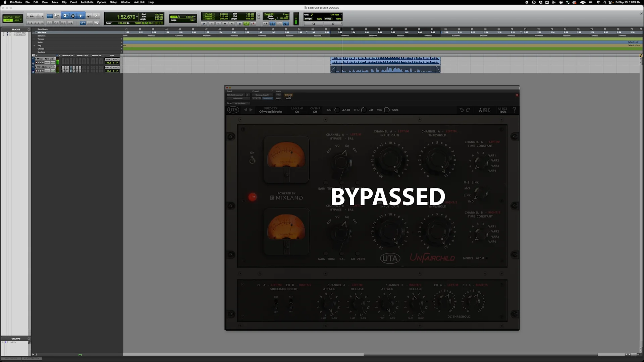This screenshot has height=362, width=644.
Task: Go to next plugin preset arrow
Action: [251, 110]
